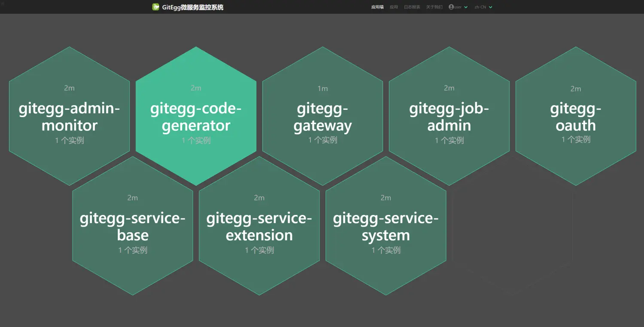Viewport: 644px width, 327px height.
Task: Click 1 个实例 under gitegg-job-admin
Action: click(x=449, y=140)
